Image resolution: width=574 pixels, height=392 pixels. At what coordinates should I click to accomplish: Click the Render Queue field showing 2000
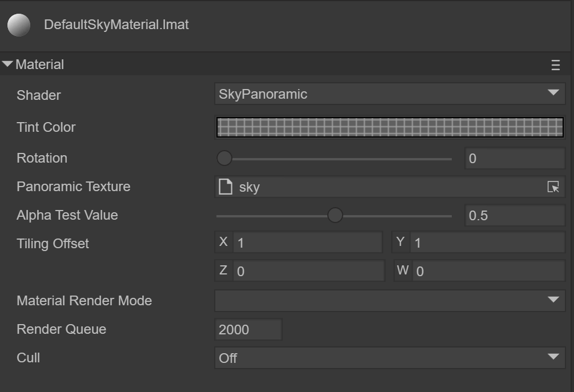click(248, 329)
